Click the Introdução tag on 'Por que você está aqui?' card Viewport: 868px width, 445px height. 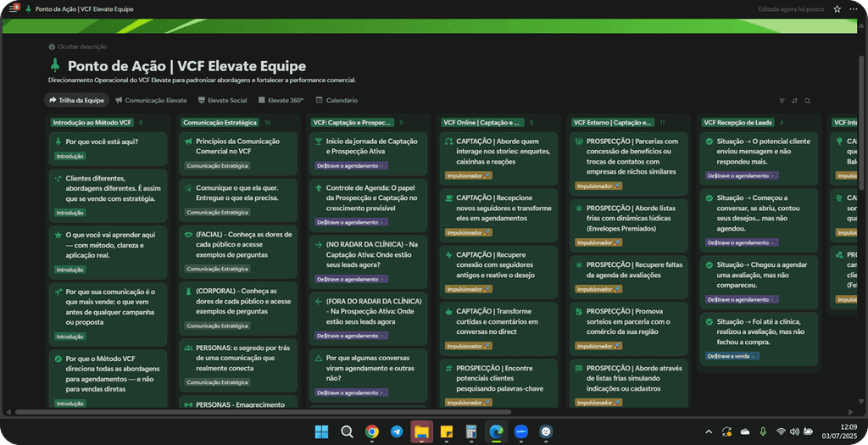tap(70, 156)
